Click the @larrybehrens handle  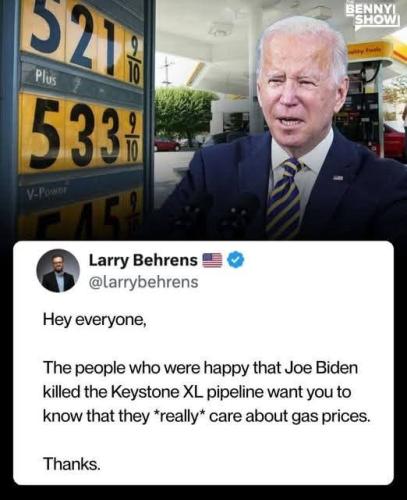[143, 282]
